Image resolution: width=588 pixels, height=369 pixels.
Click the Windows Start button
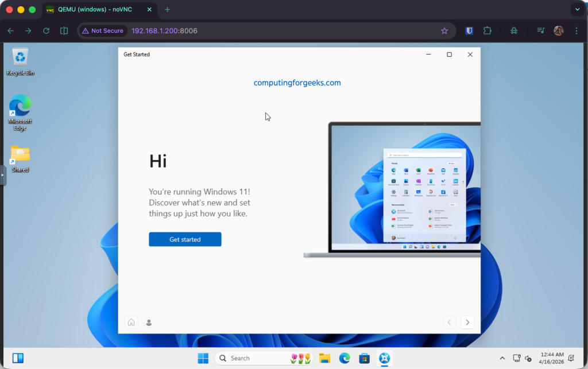tap(203, 358)
